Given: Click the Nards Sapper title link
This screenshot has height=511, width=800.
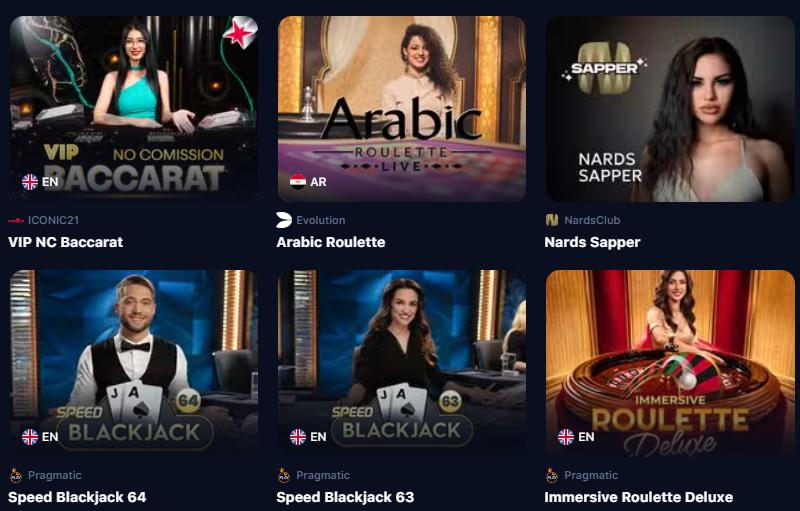Looking at the screenshot, I should (x=592, y=242).
